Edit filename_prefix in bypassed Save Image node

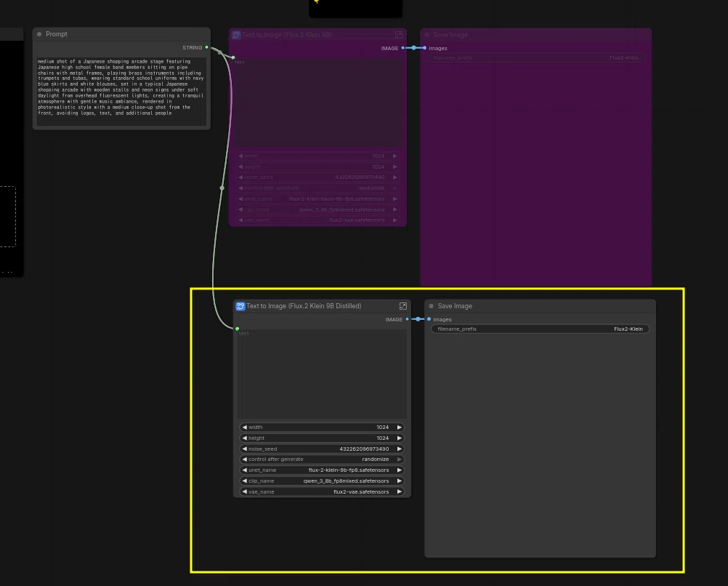(x=535, y=58)
